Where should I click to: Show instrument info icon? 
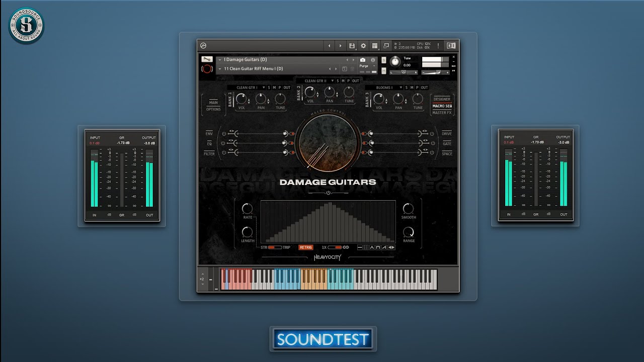pos(373,60)
